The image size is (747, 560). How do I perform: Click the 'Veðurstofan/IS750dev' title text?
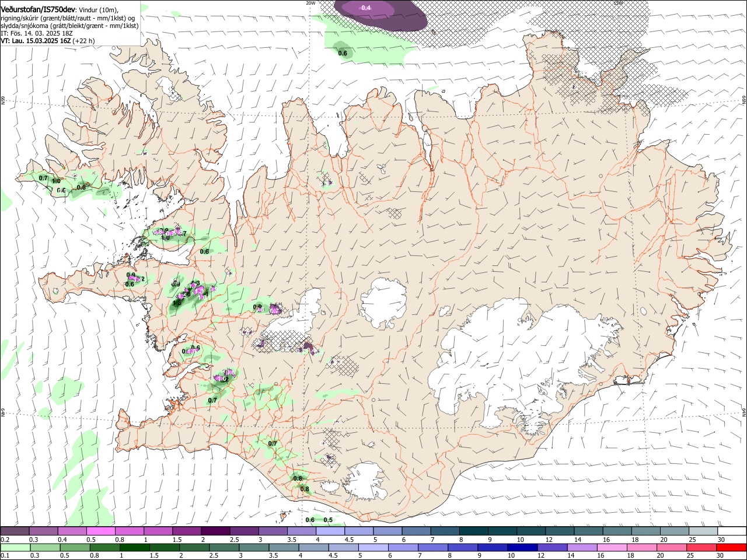(x=38, y=10)
